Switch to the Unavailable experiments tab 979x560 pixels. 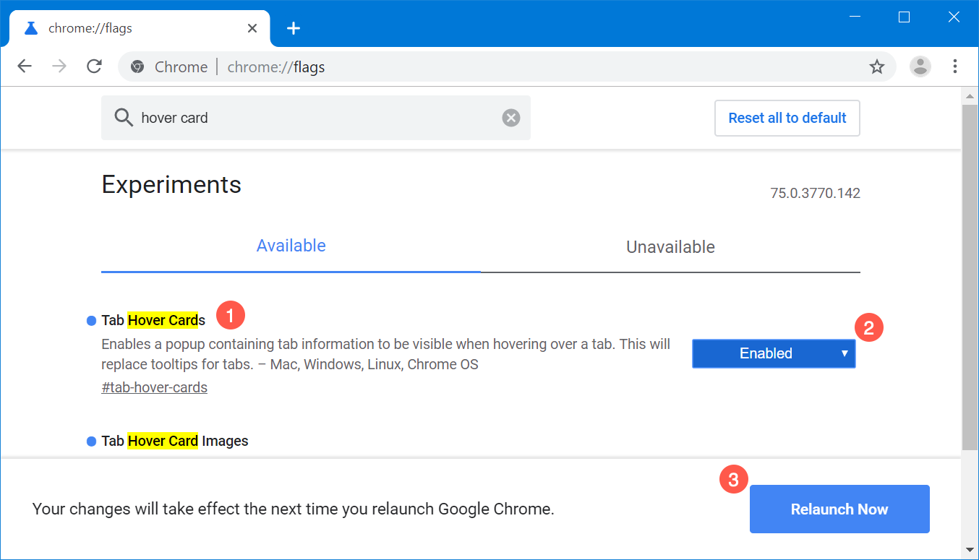pos(670,246)
